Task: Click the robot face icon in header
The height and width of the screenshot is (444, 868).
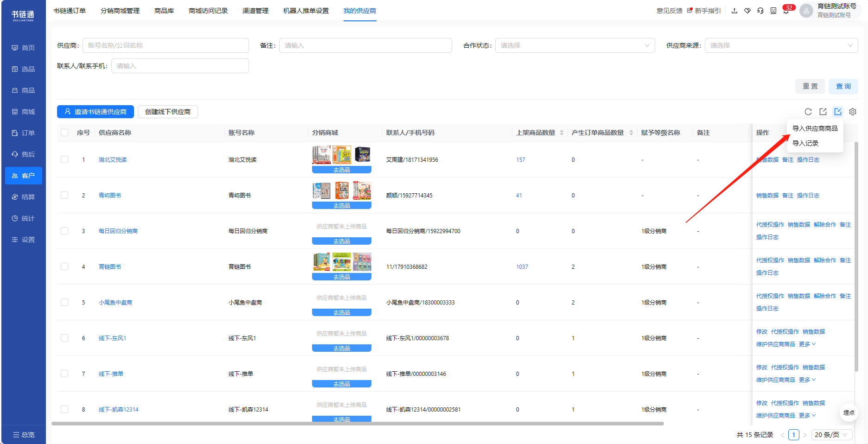Action: coord(773,11)
